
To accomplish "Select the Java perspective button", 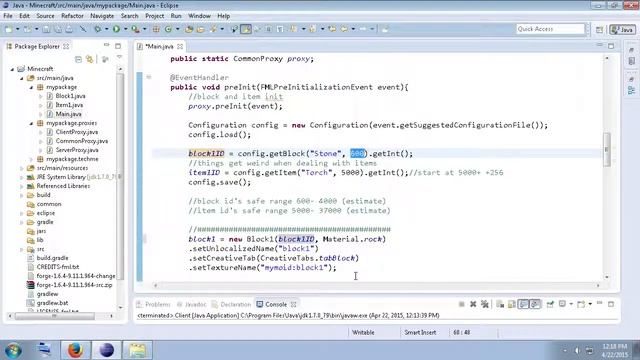I will tap(623, 29).
